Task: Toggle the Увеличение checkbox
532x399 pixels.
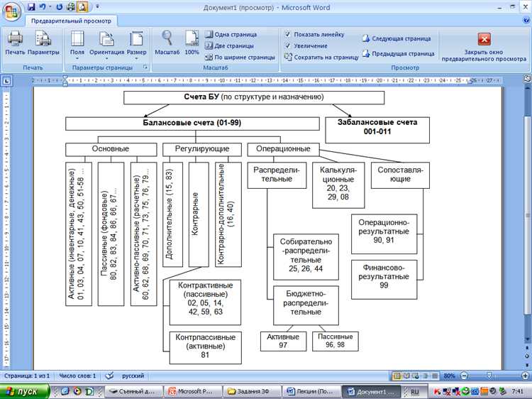Action: pyautogui.click(x=287, y=45)
